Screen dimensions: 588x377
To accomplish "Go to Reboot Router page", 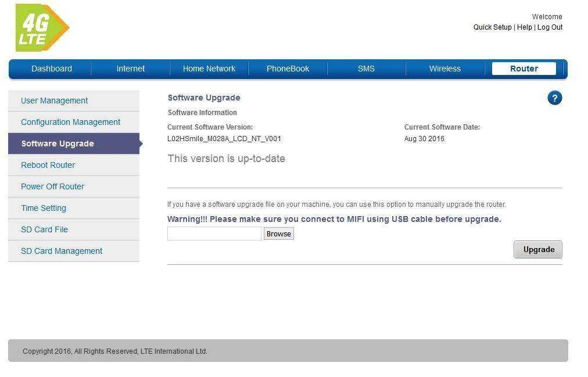I will click(x=73, y=166).
